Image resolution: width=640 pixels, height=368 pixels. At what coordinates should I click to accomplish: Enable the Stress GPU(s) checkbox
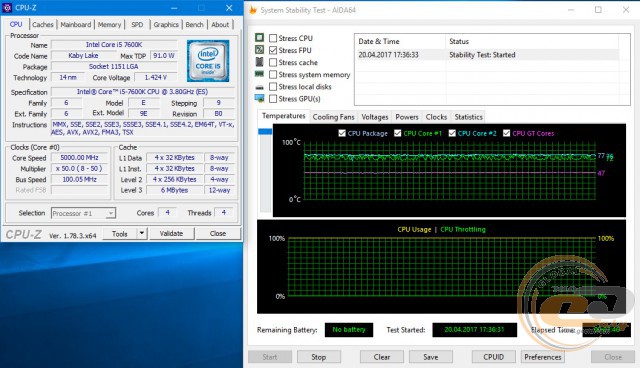coord(273,99)
